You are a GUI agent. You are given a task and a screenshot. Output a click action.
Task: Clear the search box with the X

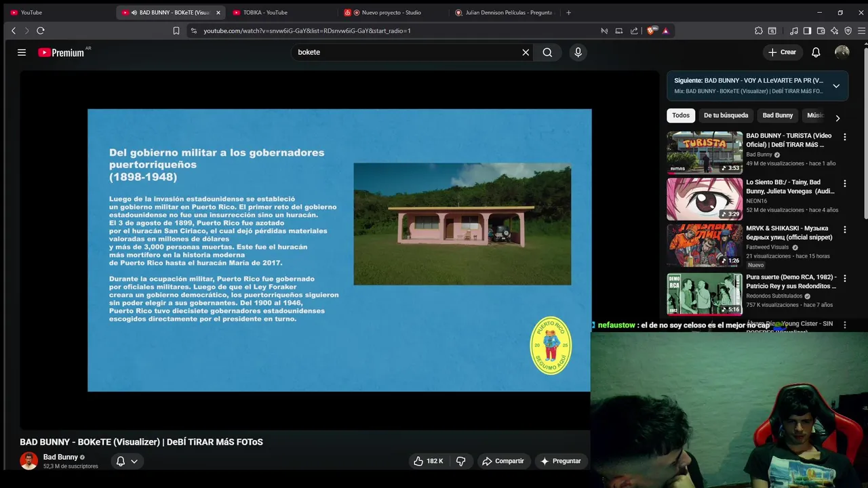coord(526,52)
